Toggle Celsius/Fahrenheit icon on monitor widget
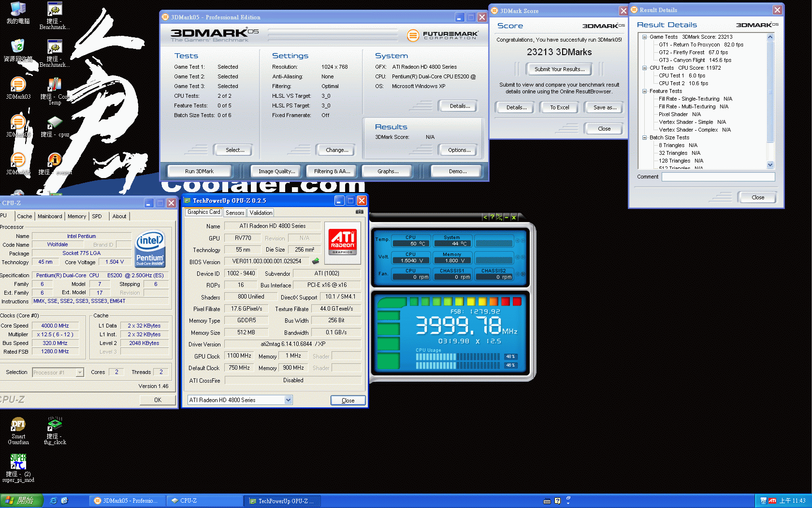 (499, 217)
